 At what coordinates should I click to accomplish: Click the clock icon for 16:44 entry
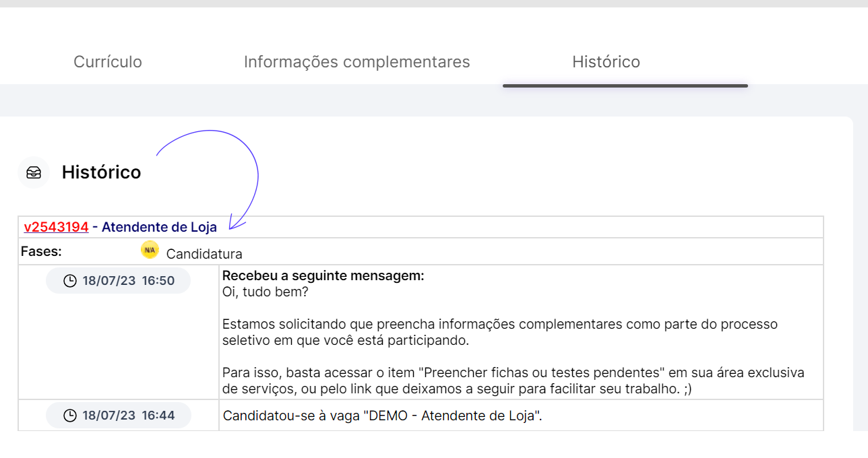(x=69, y=416)
